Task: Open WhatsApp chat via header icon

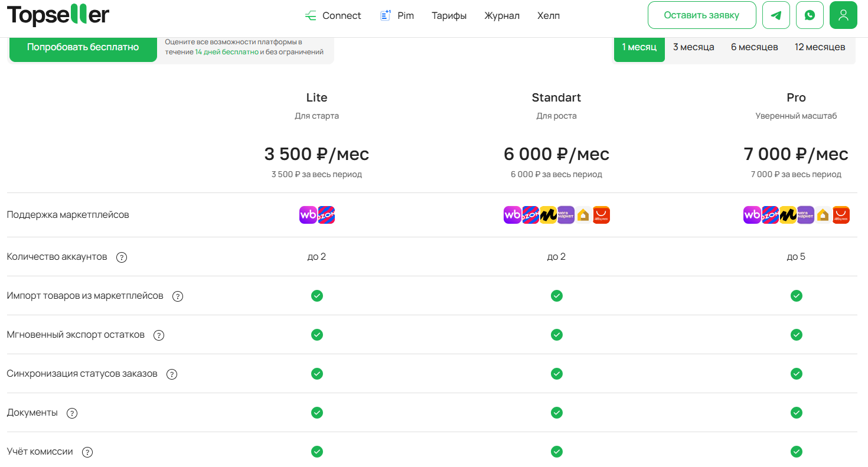Action: (x=810, y=15)
